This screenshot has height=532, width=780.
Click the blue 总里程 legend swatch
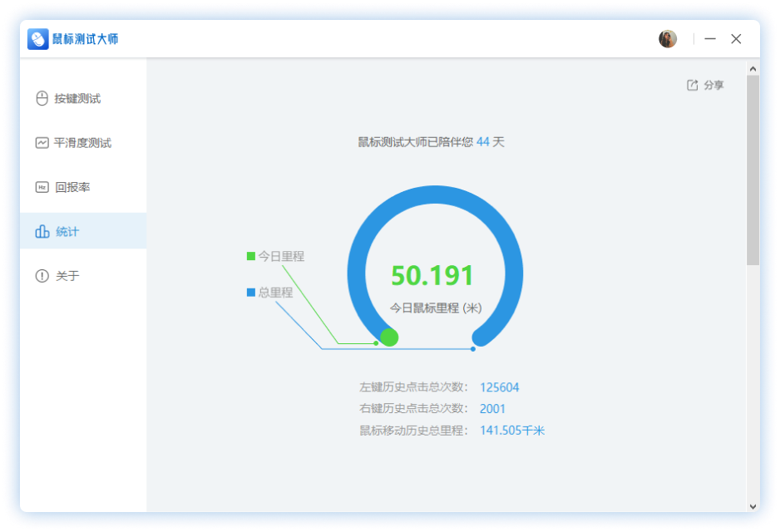[251, 293]
